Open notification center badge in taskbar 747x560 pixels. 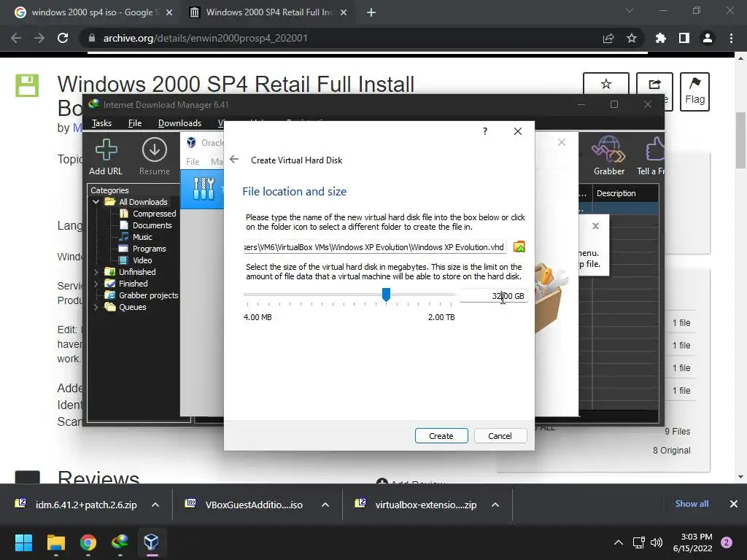[727, 542]
